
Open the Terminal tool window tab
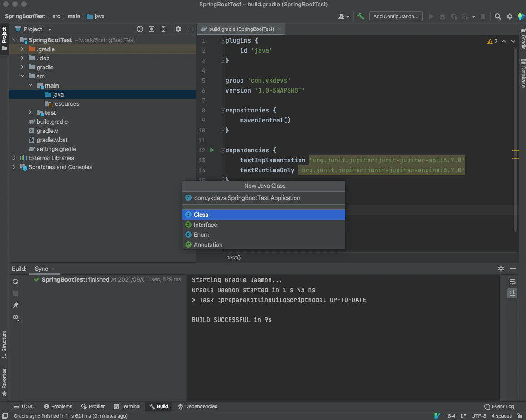coord(128,406)
